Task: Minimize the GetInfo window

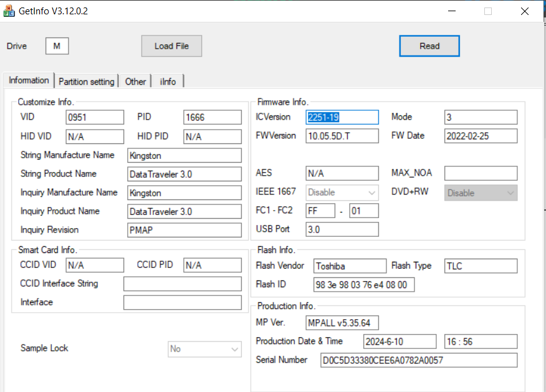Action: pos(452,11)
